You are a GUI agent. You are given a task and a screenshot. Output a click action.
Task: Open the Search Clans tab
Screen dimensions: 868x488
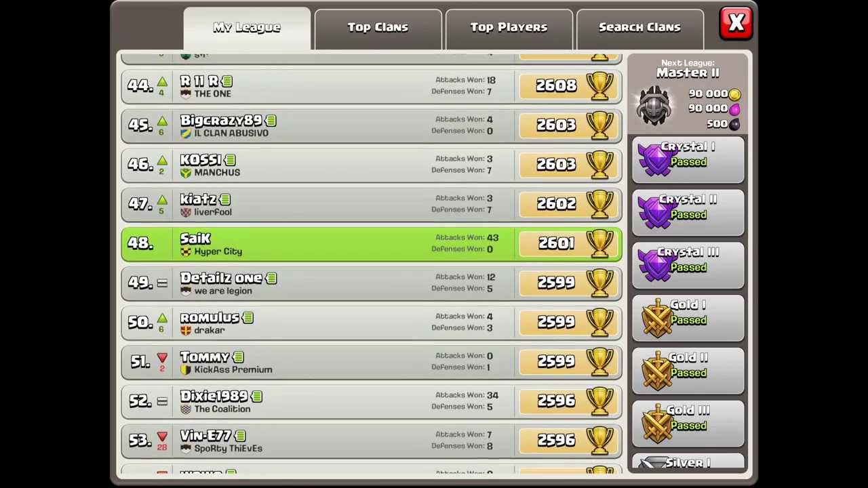(x=639, y=28)
